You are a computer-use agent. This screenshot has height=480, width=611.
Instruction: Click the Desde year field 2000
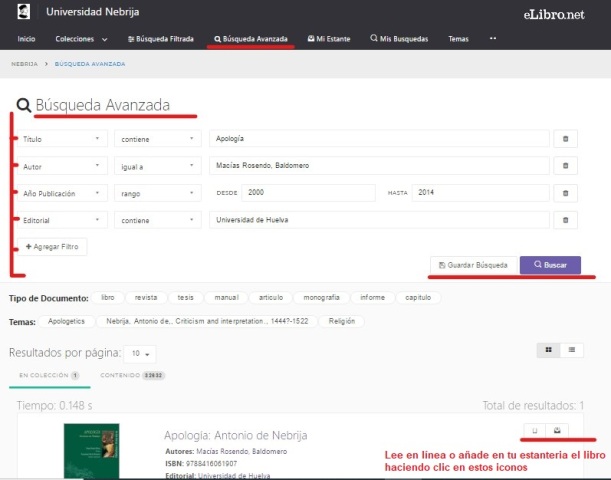point(308,193)
